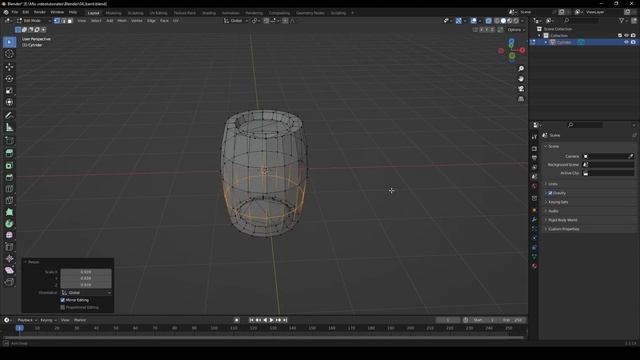This screenshot has width=640, height=360.
Task: Select the Add Cube tool
Action: click(9, 141)
